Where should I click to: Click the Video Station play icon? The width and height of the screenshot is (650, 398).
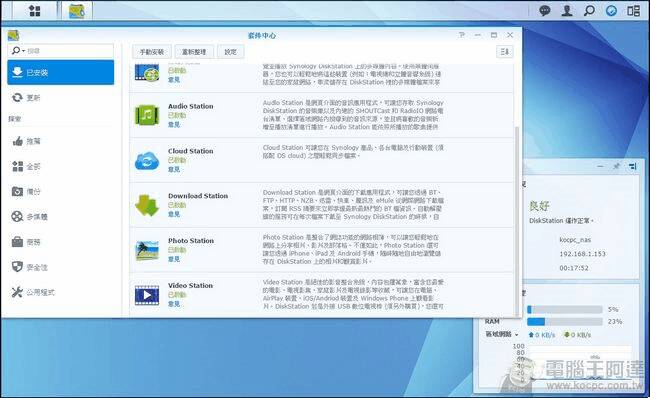pos(147,295)
